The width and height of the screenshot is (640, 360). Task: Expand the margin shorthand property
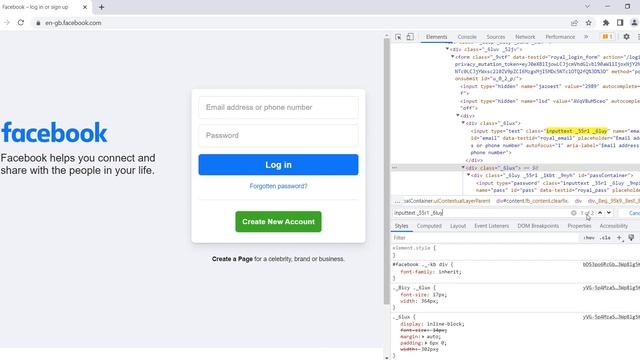(423, 337)
